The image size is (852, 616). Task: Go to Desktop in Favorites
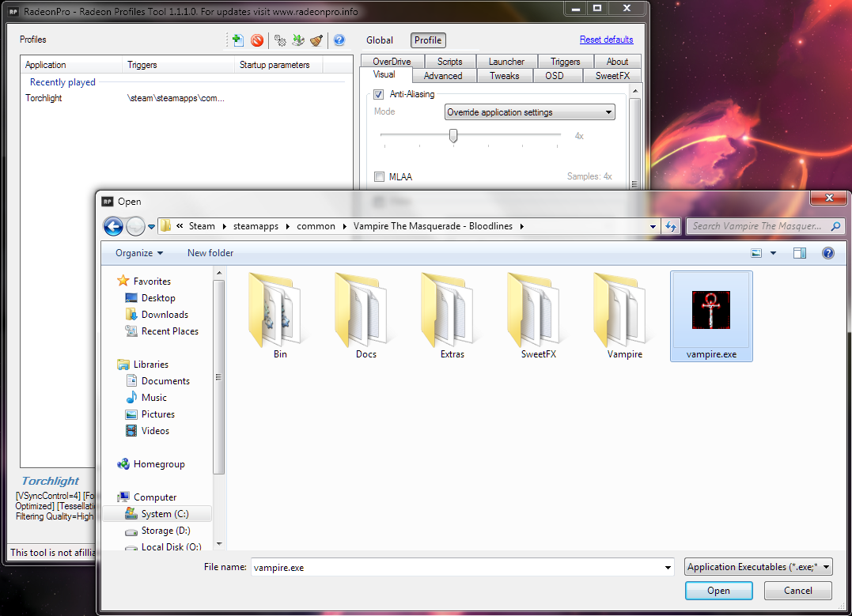click(158, 297)
